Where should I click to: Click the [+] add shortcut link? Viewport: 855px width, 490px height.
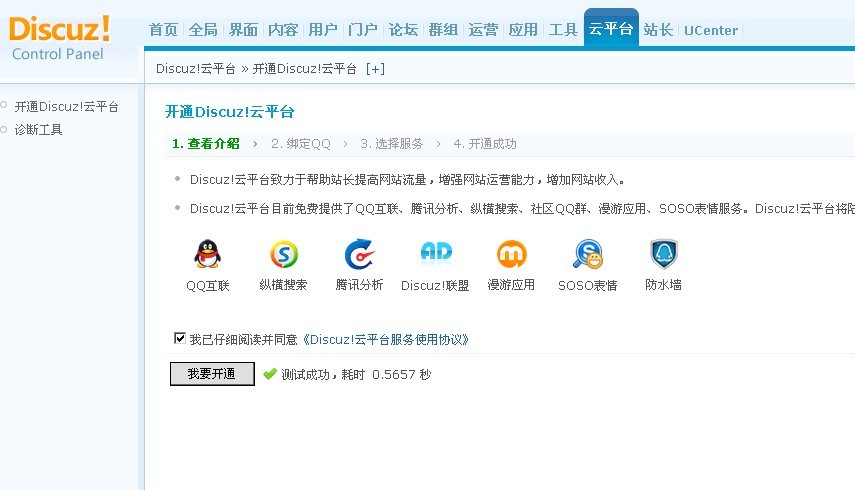375,69
